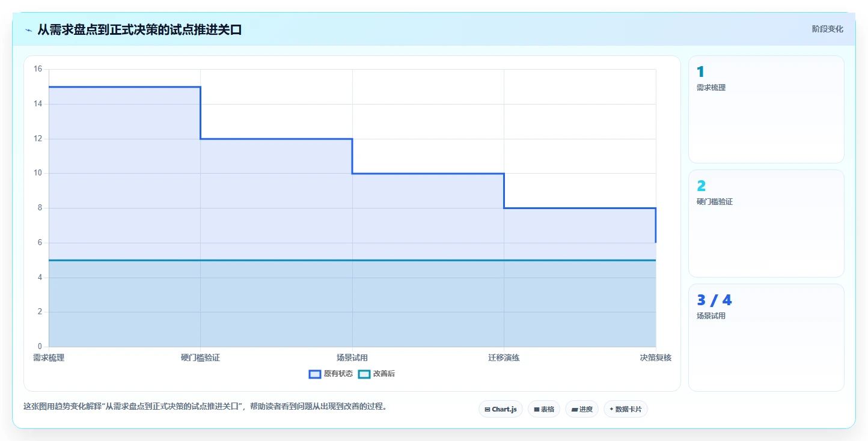868x441 pixels.
Task: Open the 场景试用 stage card numbered 3 / 4
Action: [766, 338]
